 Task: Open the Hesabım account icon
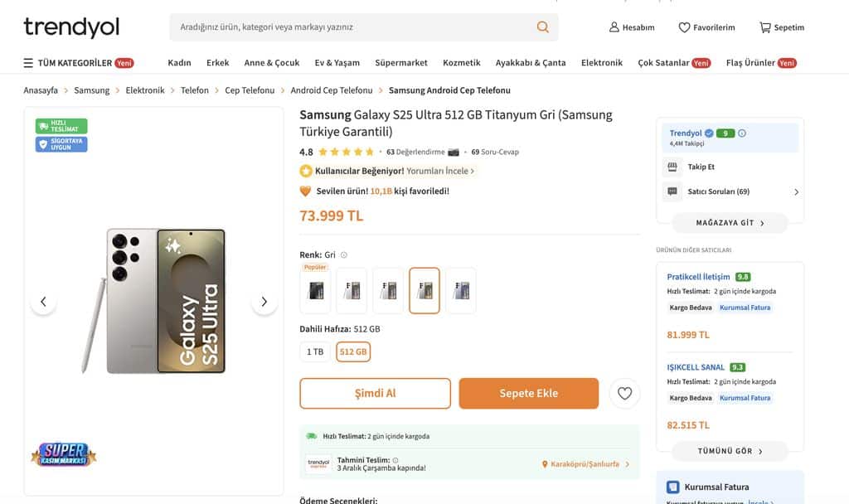(x=614, y=27)
